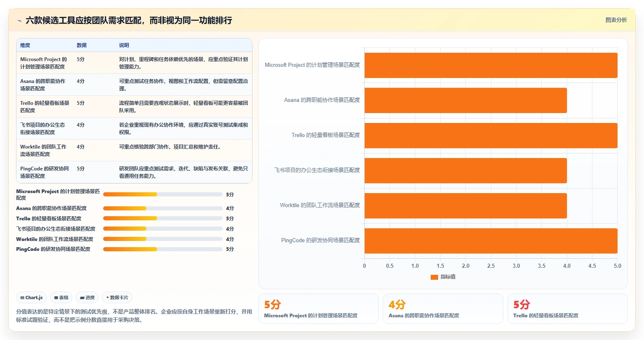The image size is (644, 340).
Task: Click the description starting 可重点测试任务协作
Action: 184,85
